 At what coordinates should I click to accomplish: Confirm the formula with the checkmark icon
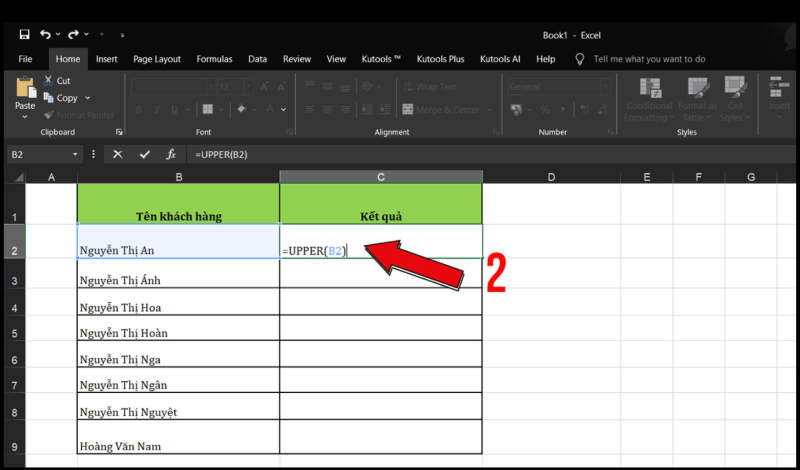tap(145, 154)
